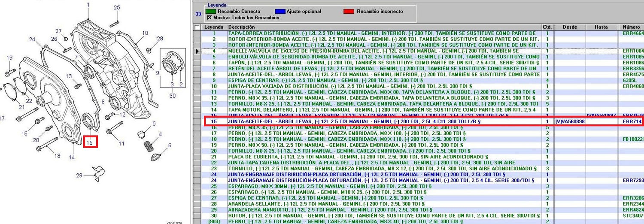Click the Ctd. column header
Viewport: 644px width, 224px height.
coord(547,27)
